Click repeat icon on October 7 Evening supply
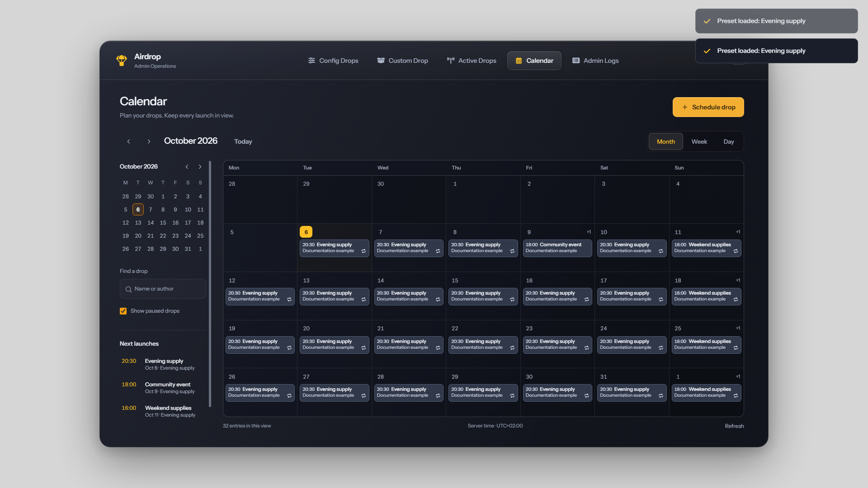This screenshot has height=488, width=868. pos(438,251)
